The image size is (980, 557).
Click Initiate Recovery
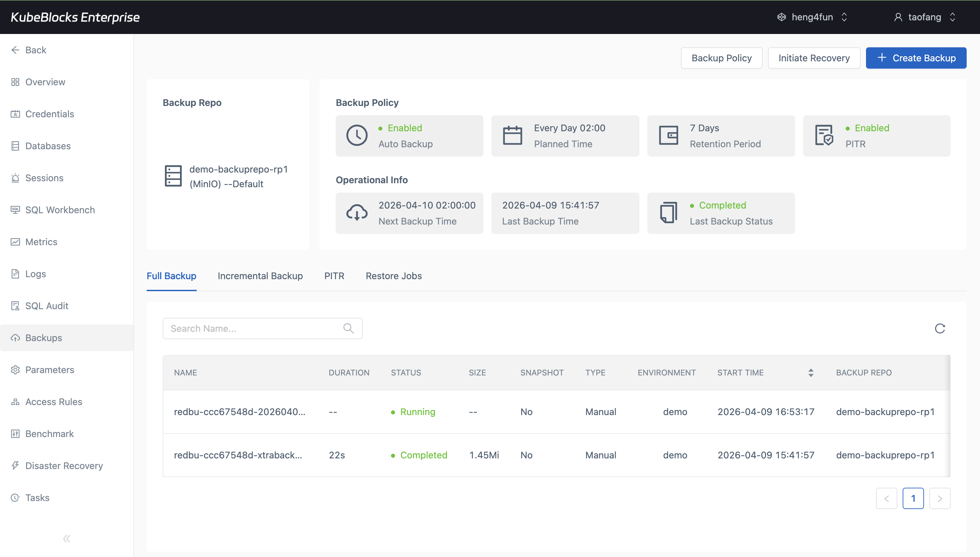click(814, 58)
